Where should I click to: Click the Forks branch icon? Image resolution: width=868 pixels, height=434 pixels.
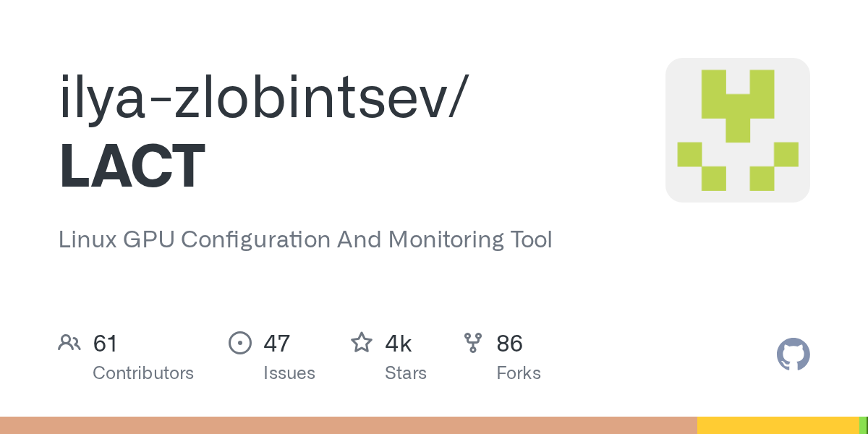pos(473,343)
